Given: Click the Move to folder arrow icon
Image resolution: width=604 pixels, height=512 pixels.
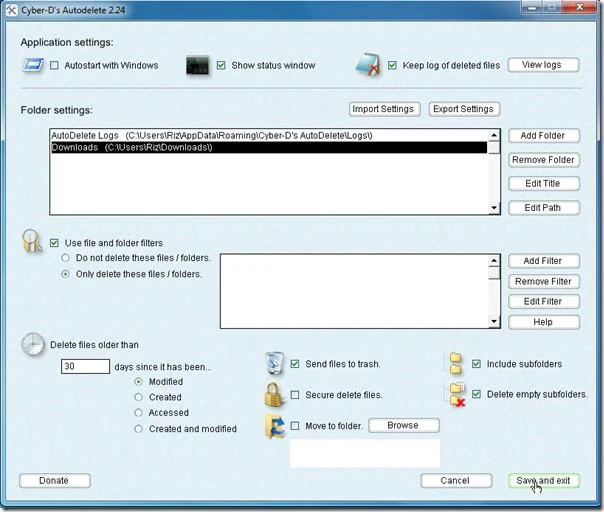Looking at the screenshot, I should click(275, 426).
